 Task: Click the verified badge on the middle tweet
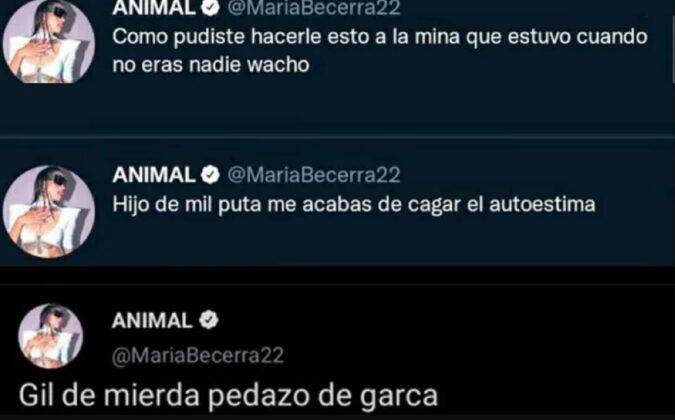coord(211,175)
